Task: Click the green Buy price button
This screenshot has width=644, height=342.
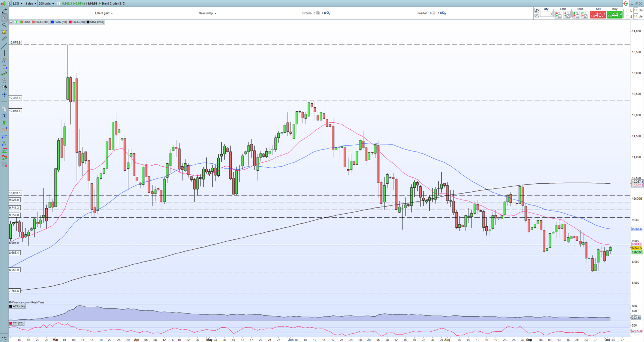Action: pyautogui.click(x=614, y=15)
